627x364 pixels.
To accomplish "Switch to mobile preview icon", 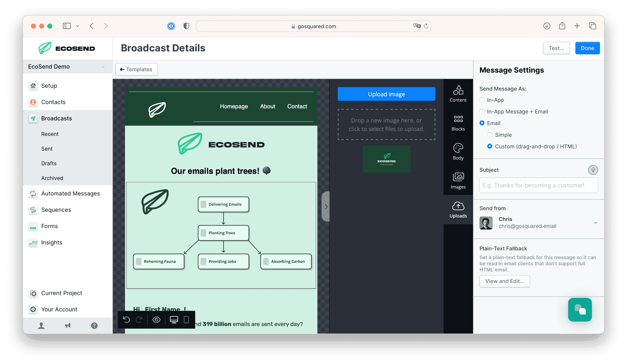I will 186,320.
